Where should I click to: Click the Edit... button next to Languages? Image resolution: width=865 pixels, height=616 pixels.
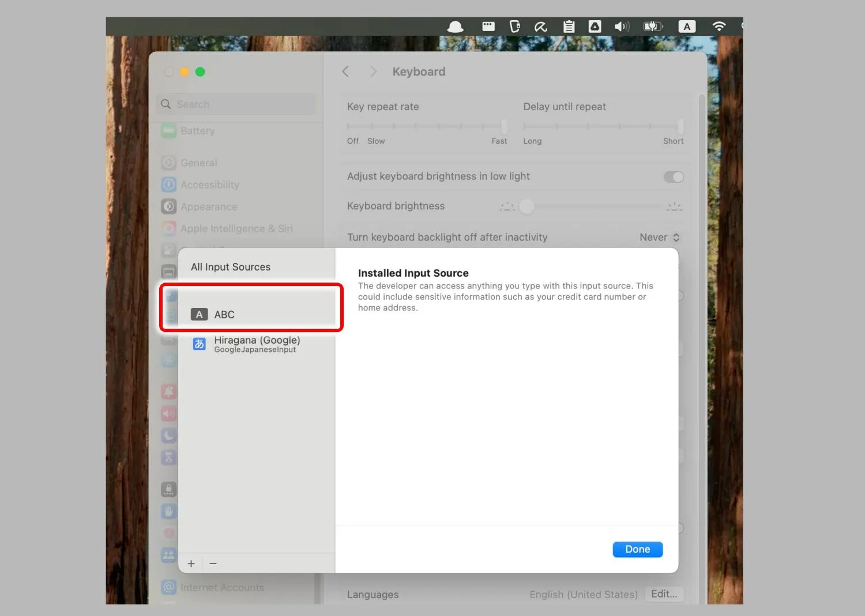pos(664,594)
